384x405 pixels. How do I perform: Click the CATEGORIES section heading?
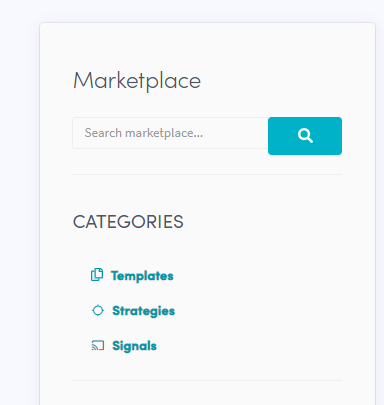[x=128, y=222]
